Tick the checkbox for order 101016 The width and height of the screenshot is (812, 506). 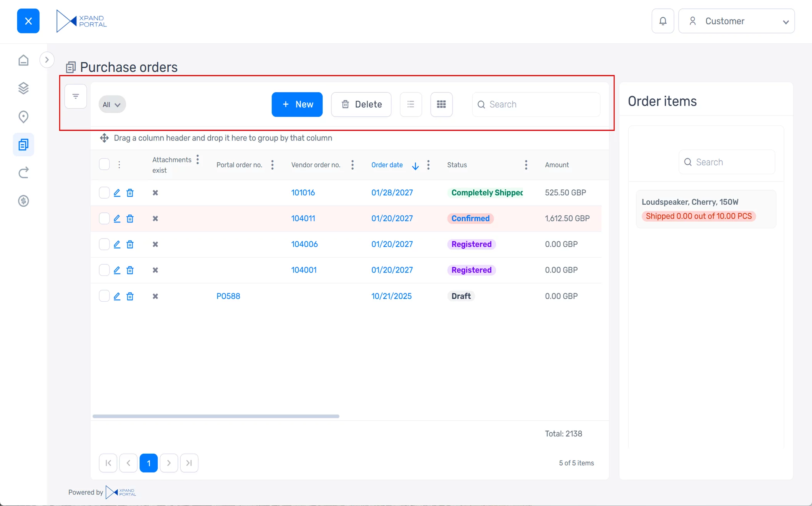coord(104,192)
